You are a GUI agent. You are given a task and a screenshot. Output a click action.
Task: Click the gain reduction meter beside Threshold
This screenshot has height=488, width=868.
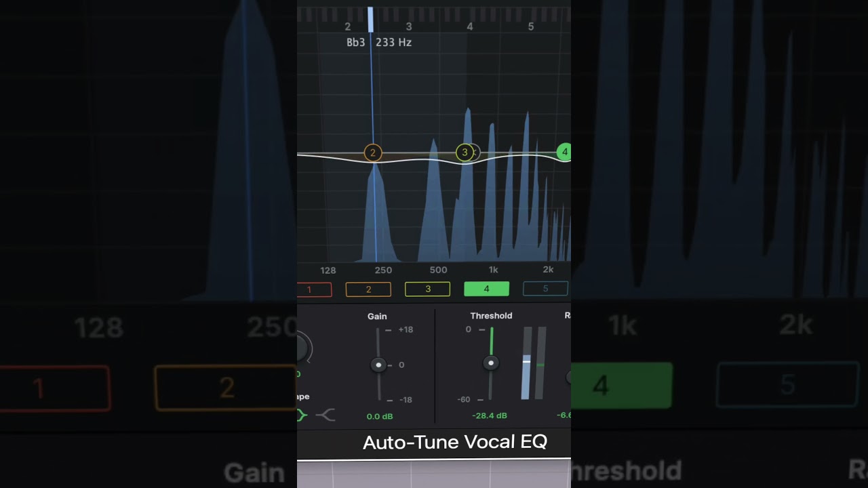tap(540, 363)
